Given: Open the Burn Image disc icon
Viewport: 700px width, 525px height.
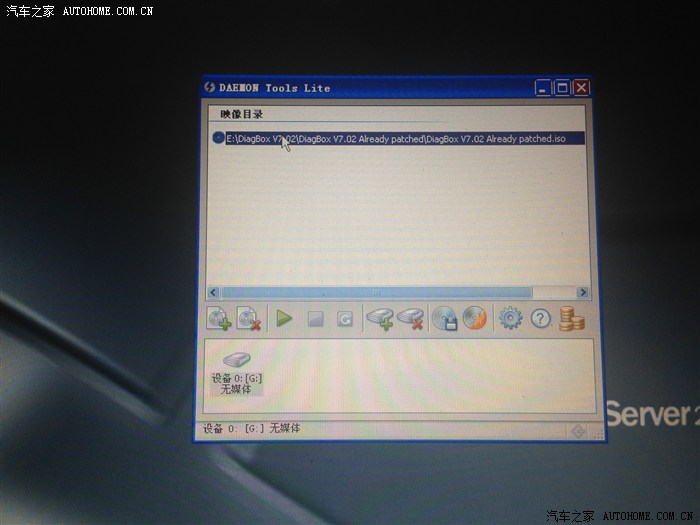Looking at the screenshot, I should click(x=475, y=319).
